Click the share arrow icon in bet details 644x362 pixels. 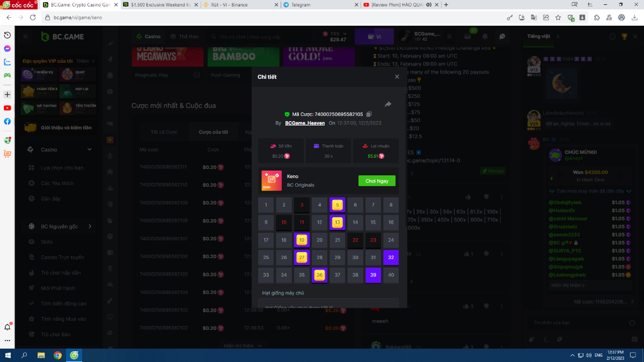pos(388,104)
